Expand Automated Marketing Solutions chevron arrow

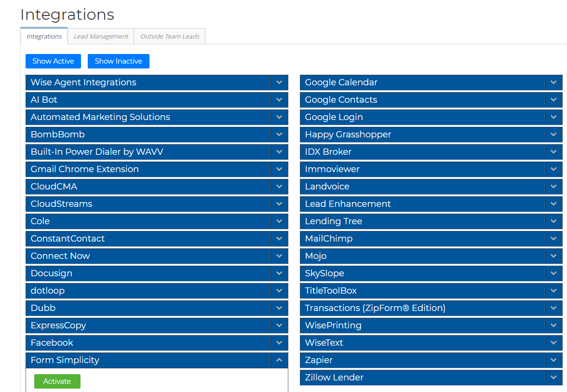tap(279, 117)
